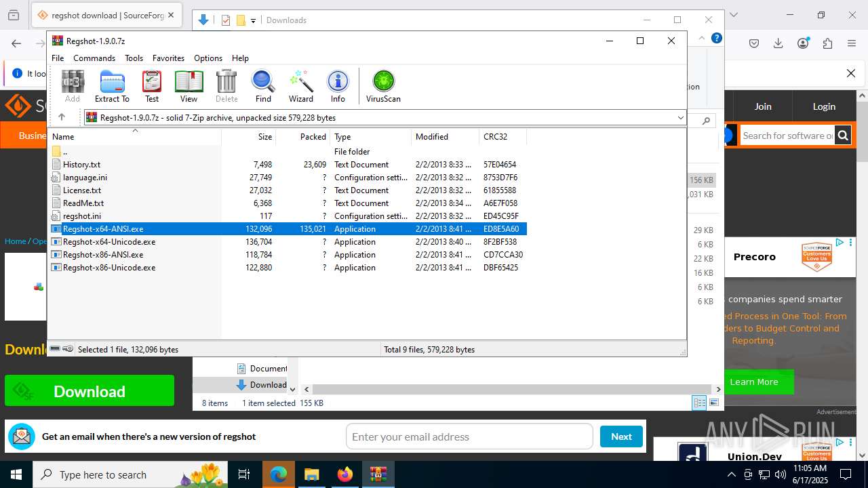This screenshot has height=488, width=868.
Task: Open the Tools menu
Action: coord(134,58)
